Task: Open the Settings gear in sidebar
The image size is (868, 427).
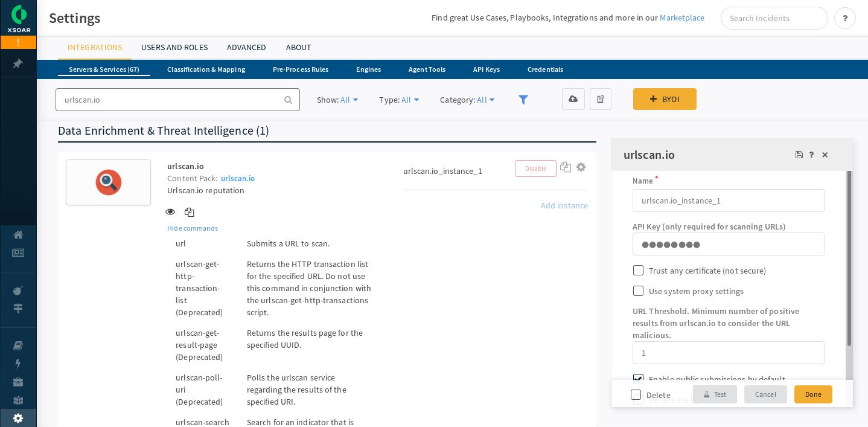Action: [18, 418]
